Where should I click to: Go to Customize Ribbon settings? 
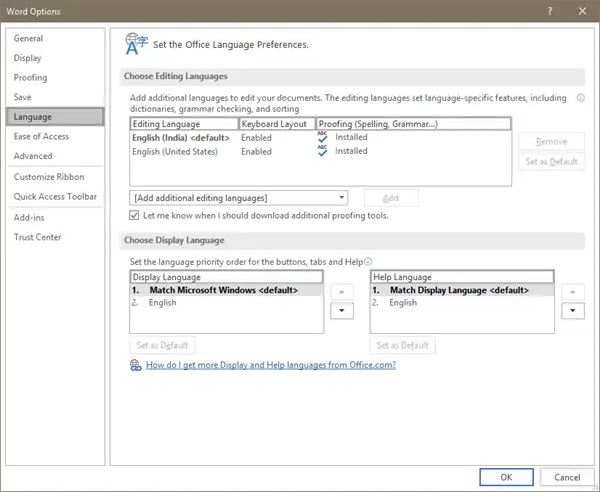coord(47,177)
